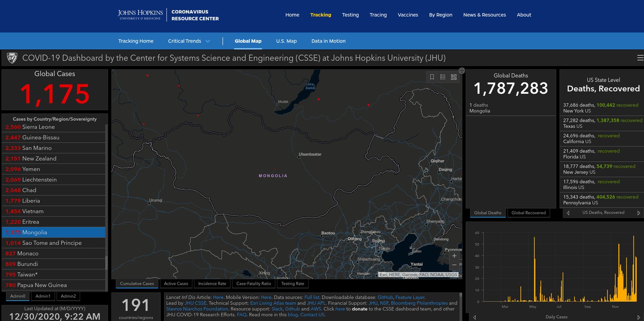Viewport: 644px width, 321px height.
Task: Show the map legend list icon
Action: tap(443, 77)
